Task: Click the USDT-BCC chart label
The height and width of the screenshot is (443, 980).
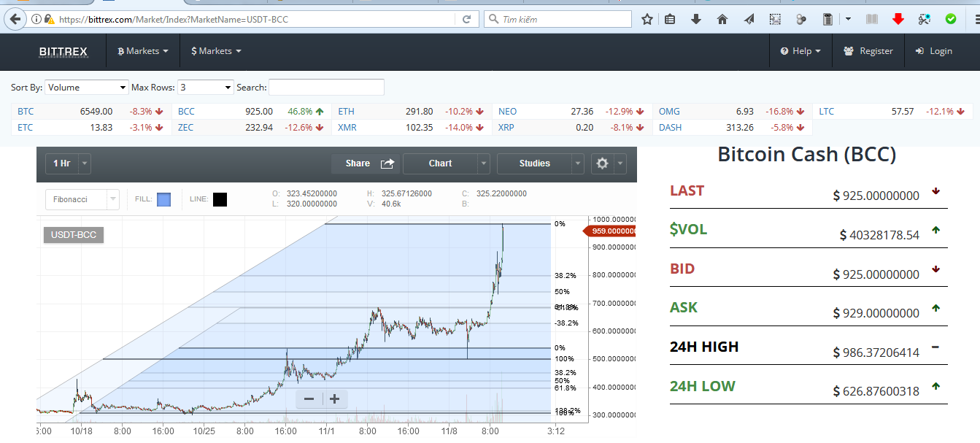Action: point(74,235)
